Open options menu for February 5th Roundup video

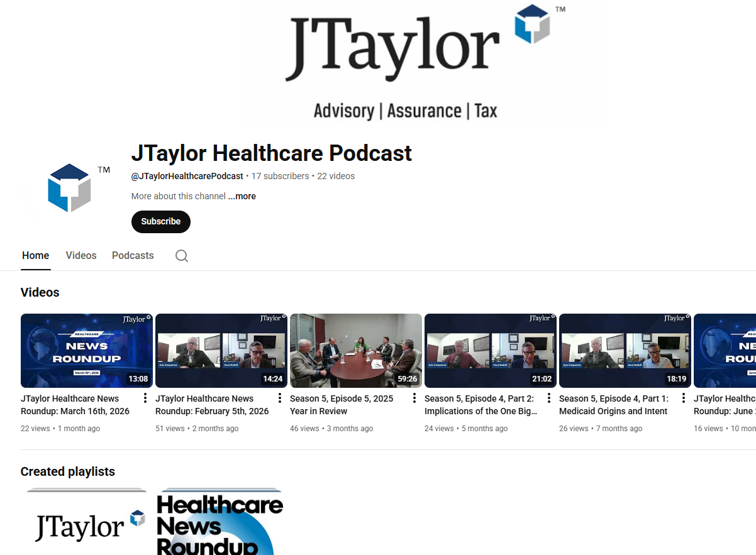coord(280,398)
